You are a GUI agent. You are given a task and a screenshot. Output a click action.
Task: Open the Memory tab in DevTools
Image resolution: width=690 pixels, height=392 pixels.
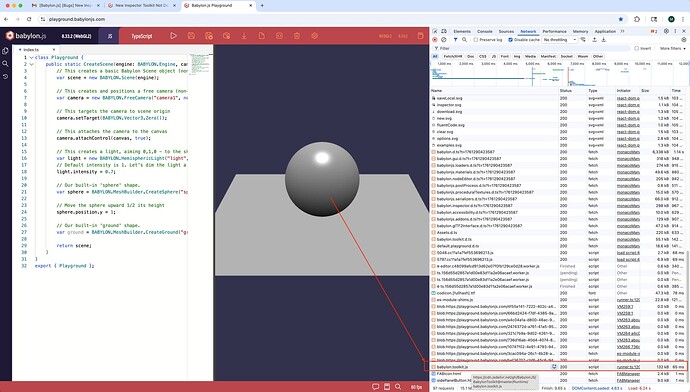pos(580,31)
